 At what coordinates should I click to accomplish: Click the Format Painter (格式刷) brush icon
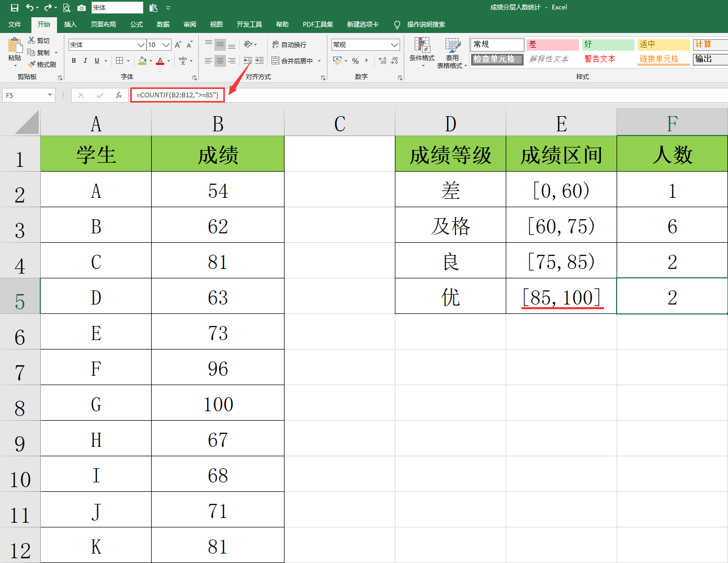pos(32,64)
